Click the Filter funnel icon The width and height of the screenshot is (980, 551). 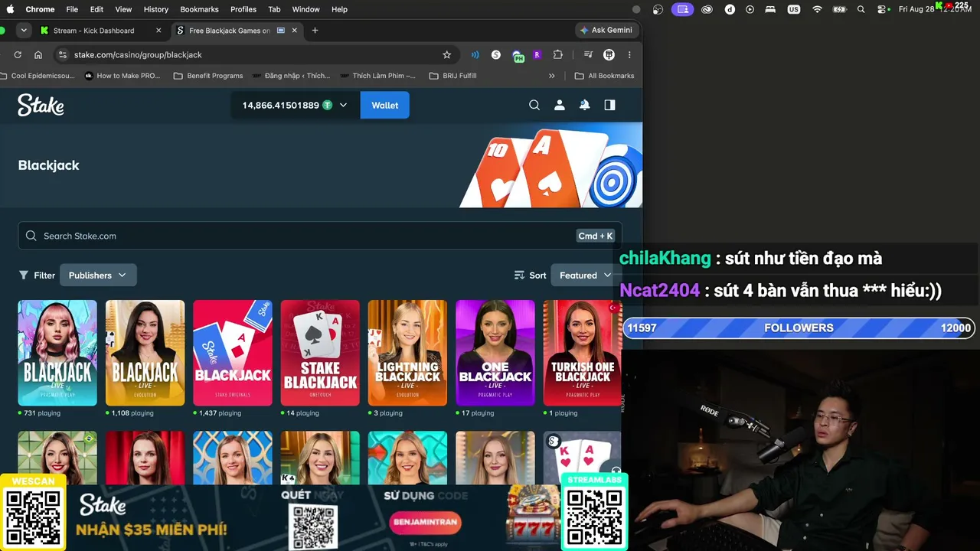(24, 275)
